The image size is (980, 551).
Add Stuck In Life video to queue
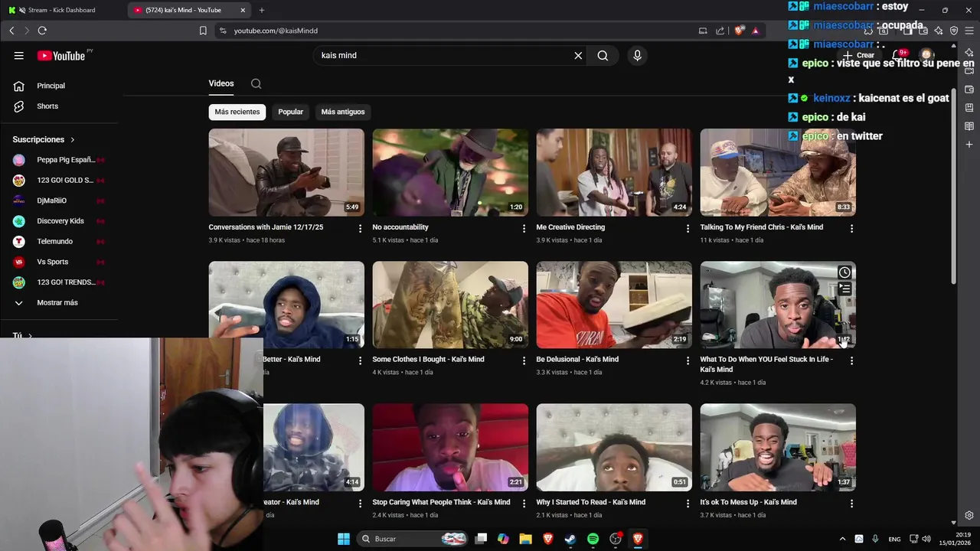click(844, 289)
